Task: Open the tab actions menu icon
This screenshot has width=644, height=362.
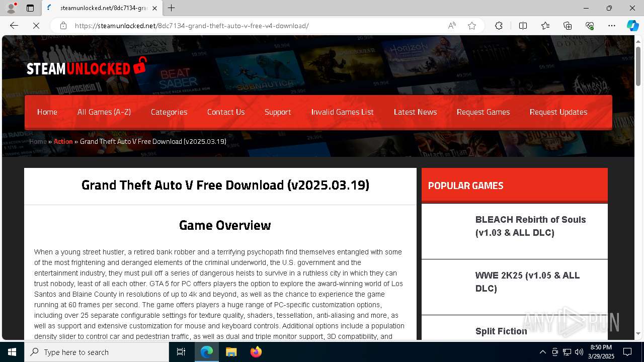Action: click(30, 8)
